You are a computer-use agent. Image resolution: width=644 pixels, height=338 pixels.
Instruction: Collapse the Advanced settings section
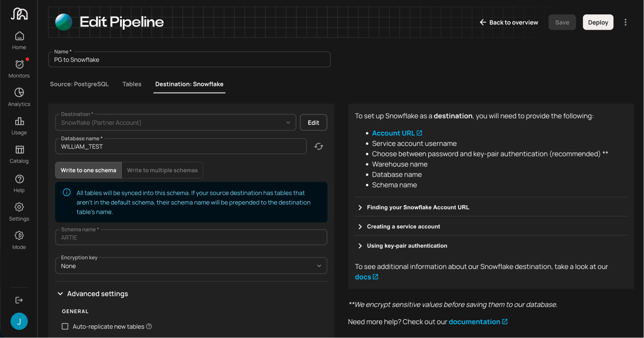point(93,294)
